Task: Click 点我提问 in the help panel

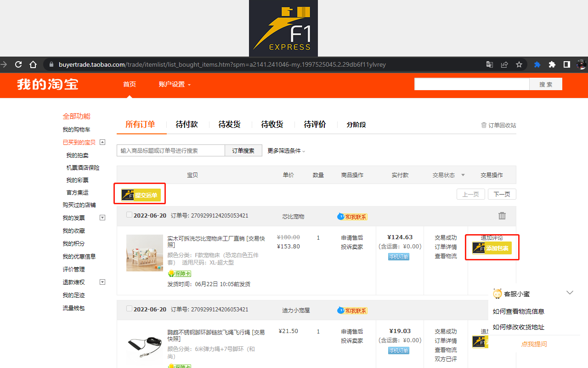Action: (534, 344)
